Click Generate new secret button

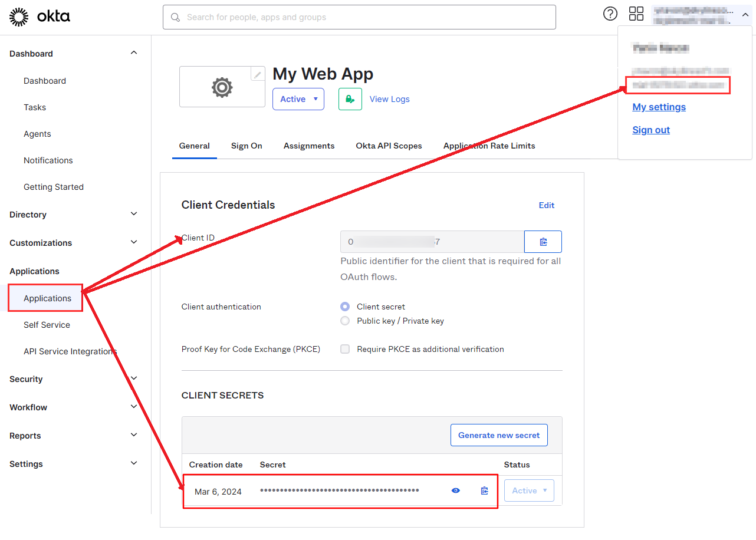tap(499, 435)
